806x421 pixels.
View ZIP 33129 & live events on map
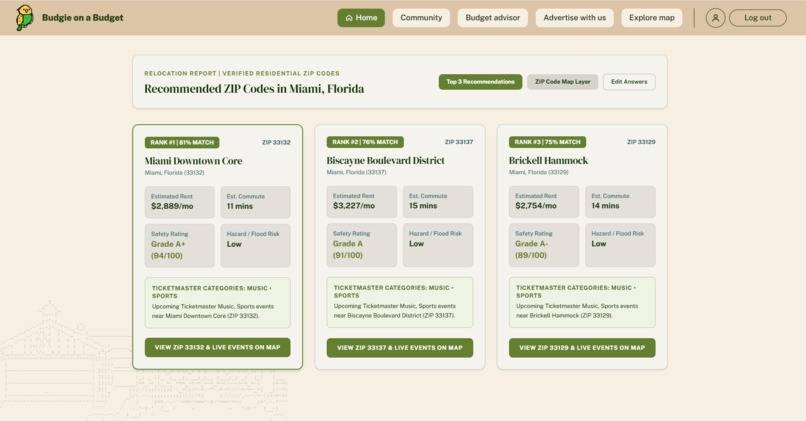coord(582,348)
